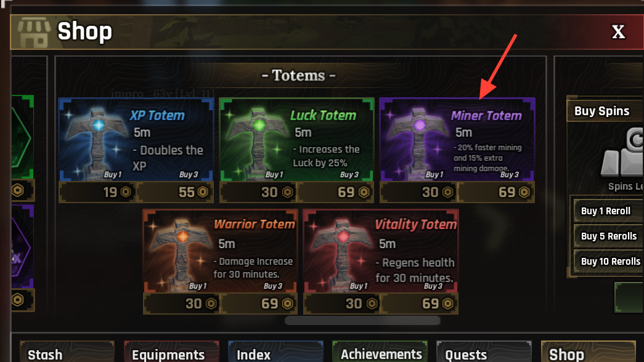
Task: Switch to the Equipments tab
Action: pyautogui.click(x=171, y=352)
